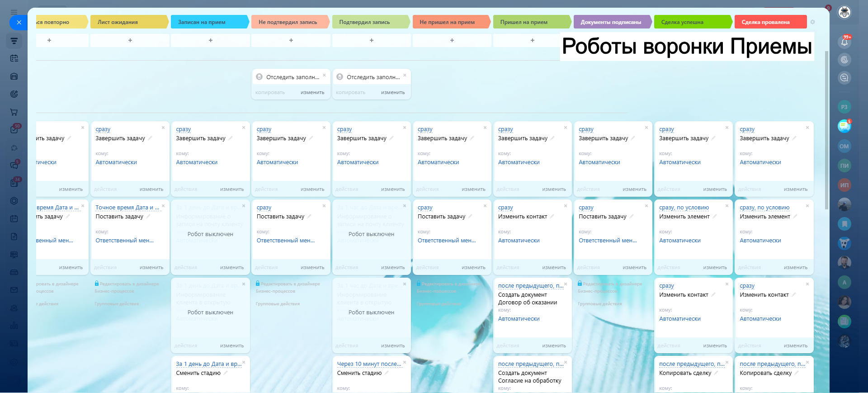Open сразу, по условию timing under Сделка успешна
The height and width of the screenshot is (393, 868).
point(684,208)
